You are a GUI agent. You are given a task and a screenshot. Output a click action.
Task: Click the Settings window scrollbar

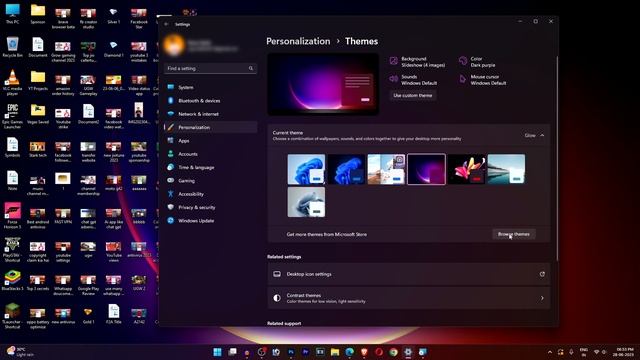(x=557, y=157)
